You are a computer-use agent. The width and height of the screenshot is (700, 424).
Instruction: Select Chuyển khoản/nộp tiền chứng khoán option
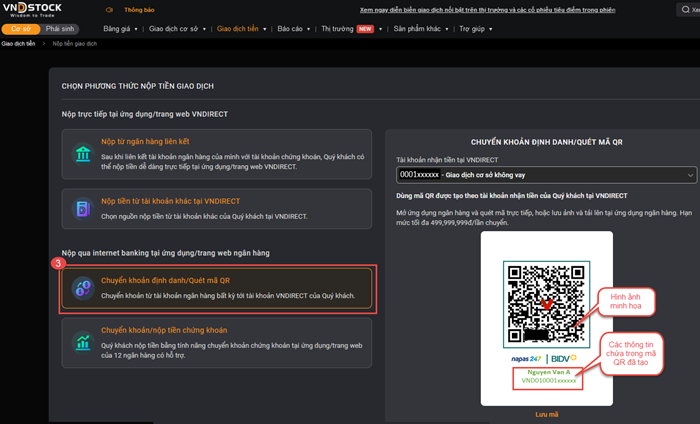tap(217, 343)
